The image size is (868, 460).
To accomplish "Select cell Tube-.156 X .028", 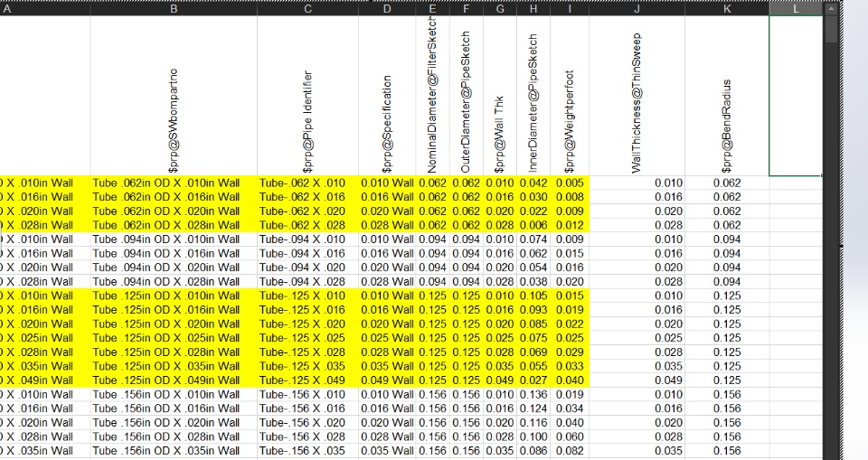I will [307, 437].
